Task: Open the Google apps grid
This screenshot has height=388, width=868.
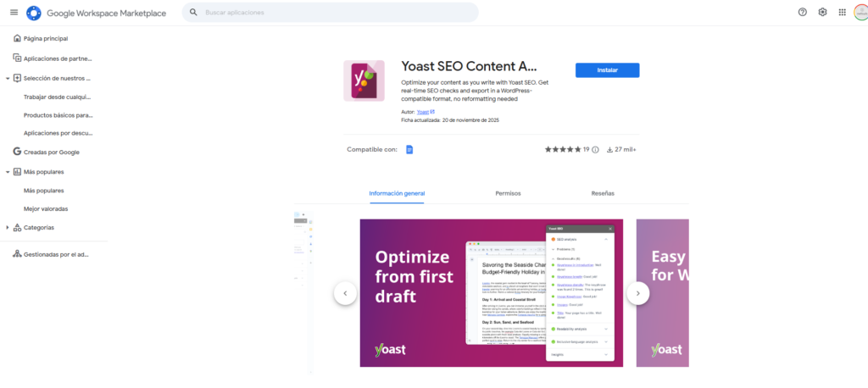Action: (842, 12)
